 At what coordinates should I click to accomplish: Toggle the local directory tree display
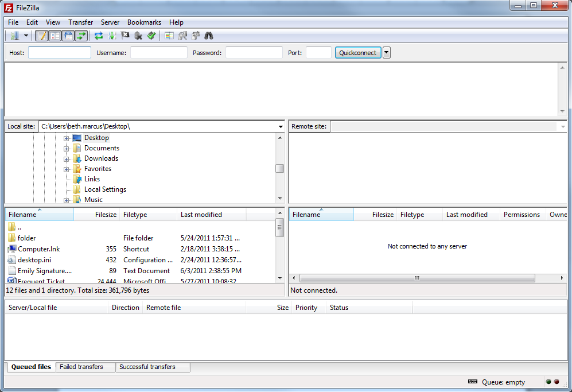coord(55,36)
